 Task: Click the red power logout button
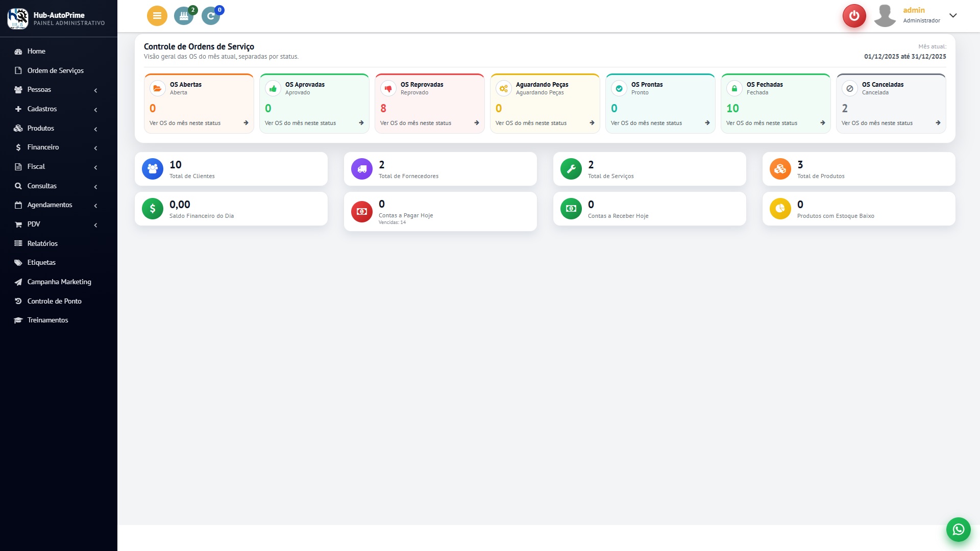[x=854, y=16]
